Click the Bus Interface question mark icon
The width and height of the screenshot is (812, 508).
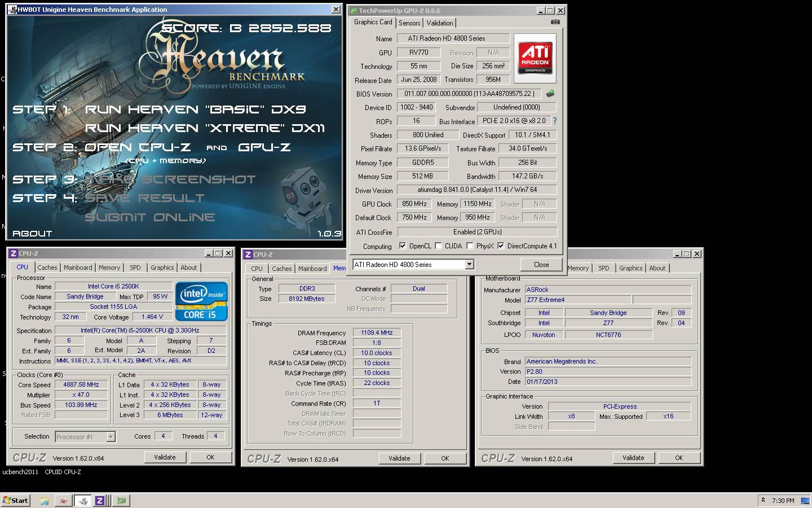554,121
